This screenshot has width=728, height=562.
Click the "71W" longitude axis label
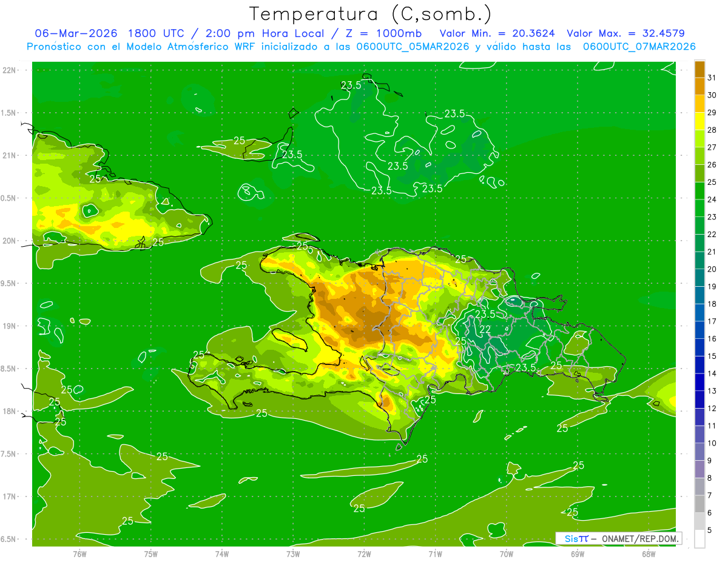435,554
